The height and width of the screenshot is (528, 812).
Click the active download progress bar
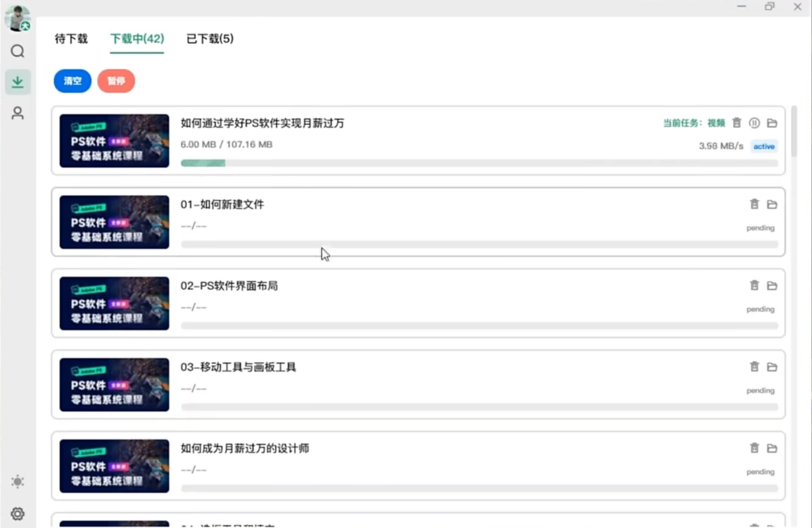(x=479, y=163)
